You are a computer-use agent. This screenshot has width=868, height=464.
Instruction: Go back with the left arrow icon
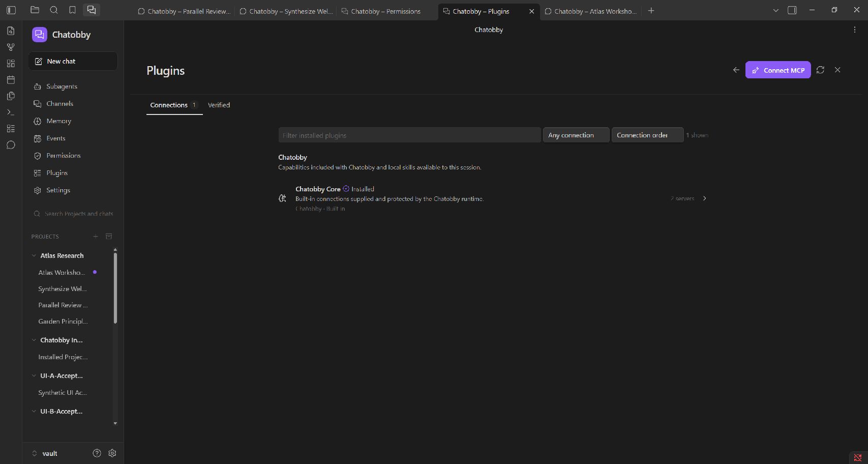(x=736, y=70)
